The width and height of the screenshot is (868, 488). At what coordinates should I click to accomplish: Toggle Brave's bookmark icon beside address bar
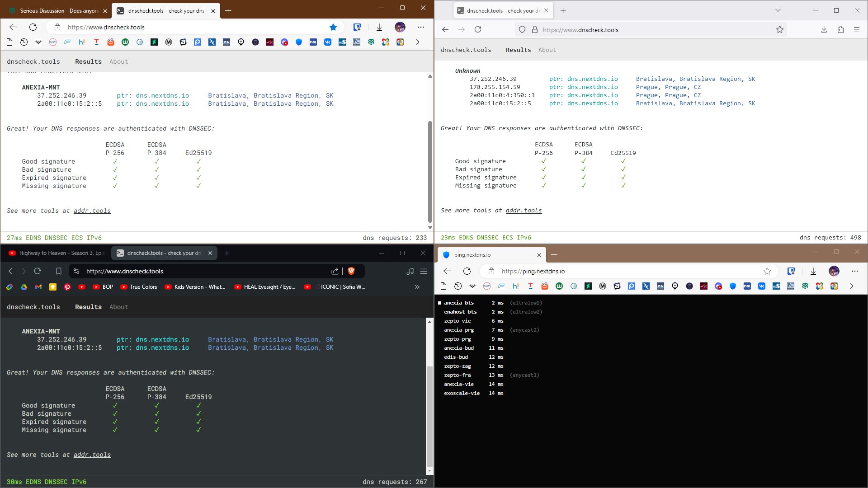tap(59, 271)
